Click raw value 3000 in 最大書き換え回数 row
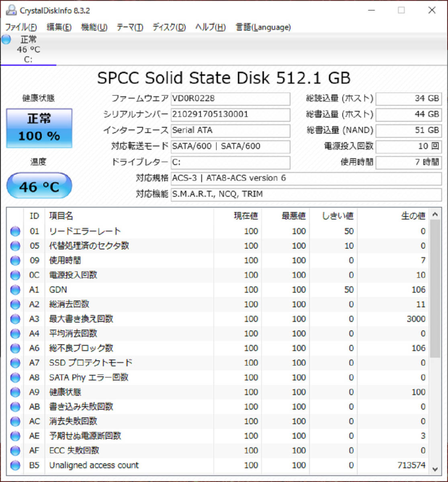Image resolution: width=448 pixels, height=482 pixels. coord(416,319)
